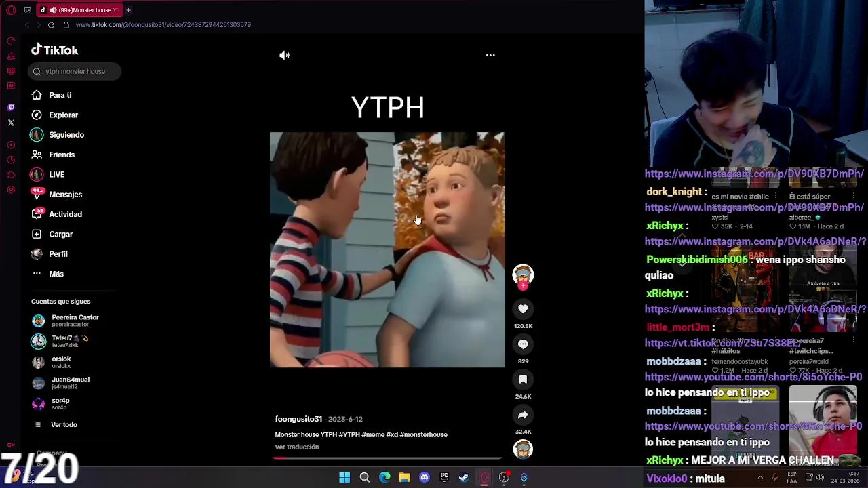The image size is (868, 488).
Task: Open dork_knight's Instagram link in chat
Action: click(x=754, y=208)
